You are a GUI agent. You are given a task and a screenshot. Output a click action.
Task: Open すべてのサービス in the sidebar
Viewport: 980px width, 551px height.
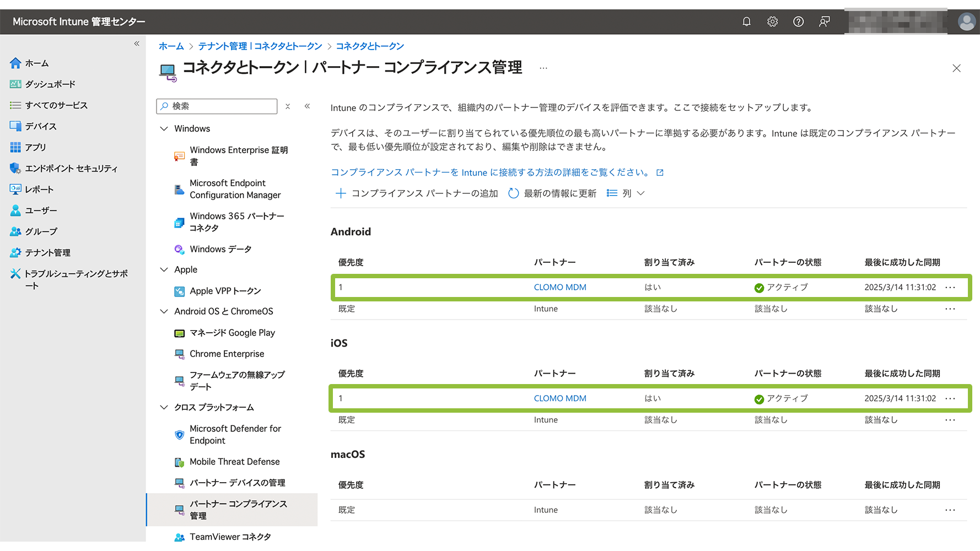[x=56, y=105]
